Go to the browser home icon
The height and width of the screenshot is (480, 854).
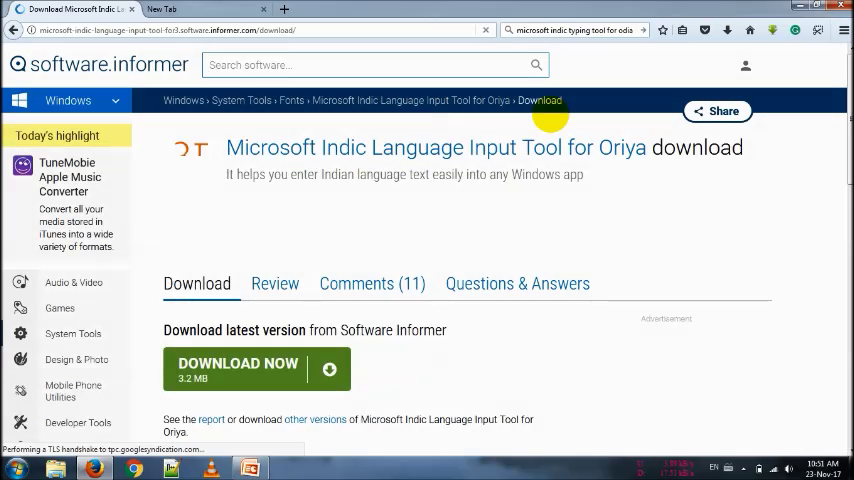[750, 30]
